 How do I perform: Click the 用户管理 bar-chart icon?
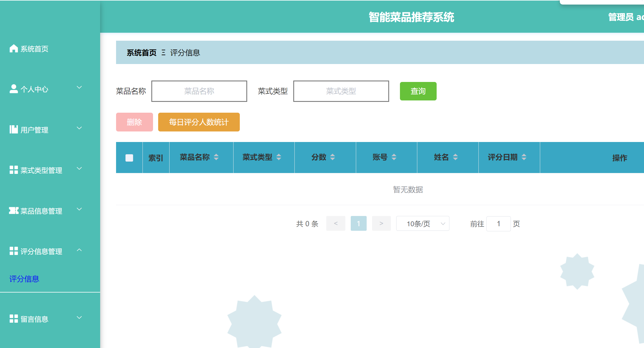[x=13, y=129]
